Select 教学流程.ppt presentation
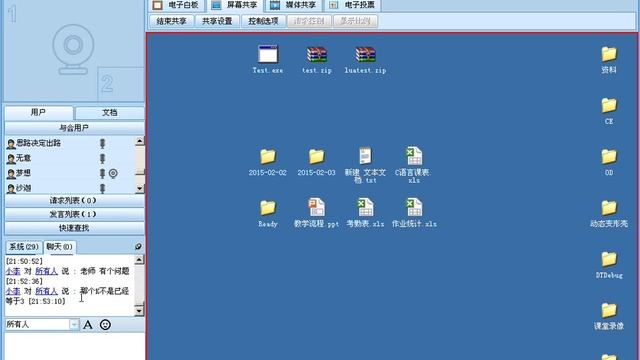The image size is (640, 360). tap(316, 213)
